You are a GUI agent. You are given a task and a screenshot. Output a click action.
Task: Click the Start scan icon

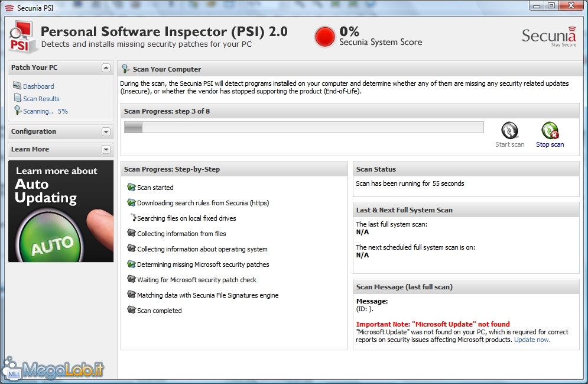click(509, 131)
